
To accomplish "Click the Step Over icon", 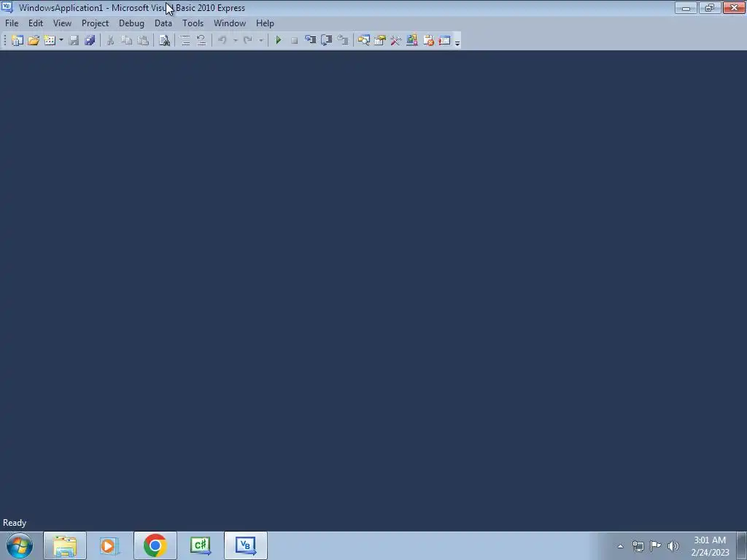I will [326, 41].
